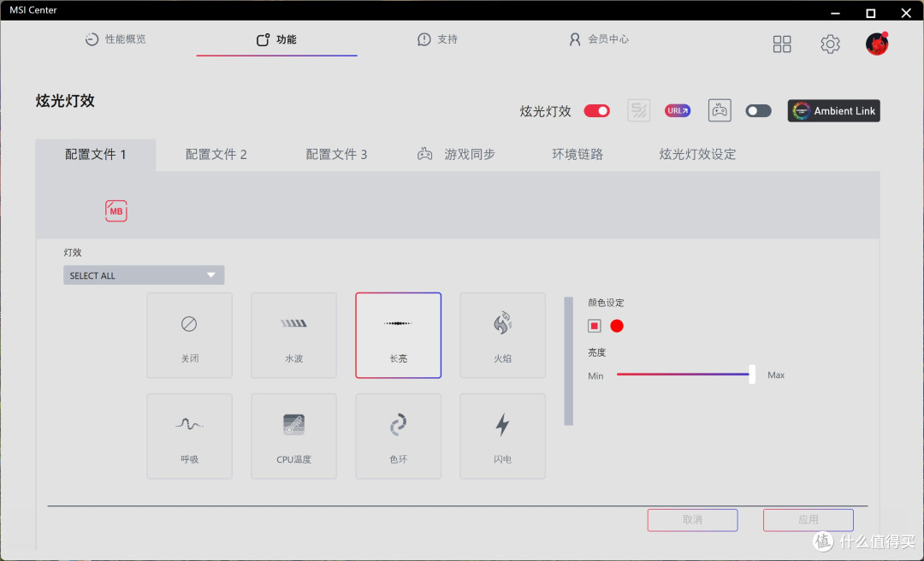This screenshot has width=924, height=561.
Task: Open the 会员中心 member tab
Action: click(599, 39)
